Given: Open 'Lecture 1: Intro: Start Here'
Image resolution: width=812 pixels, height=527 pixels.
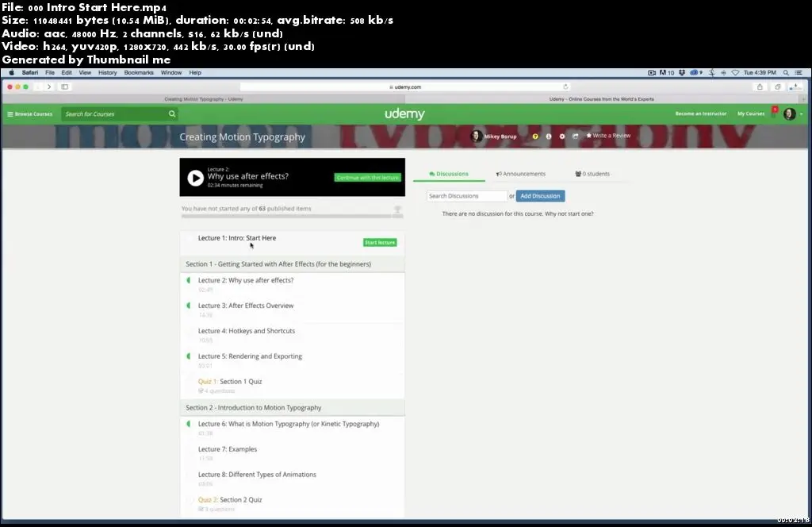Looking at the screenshot, I should tap(236, 238).
